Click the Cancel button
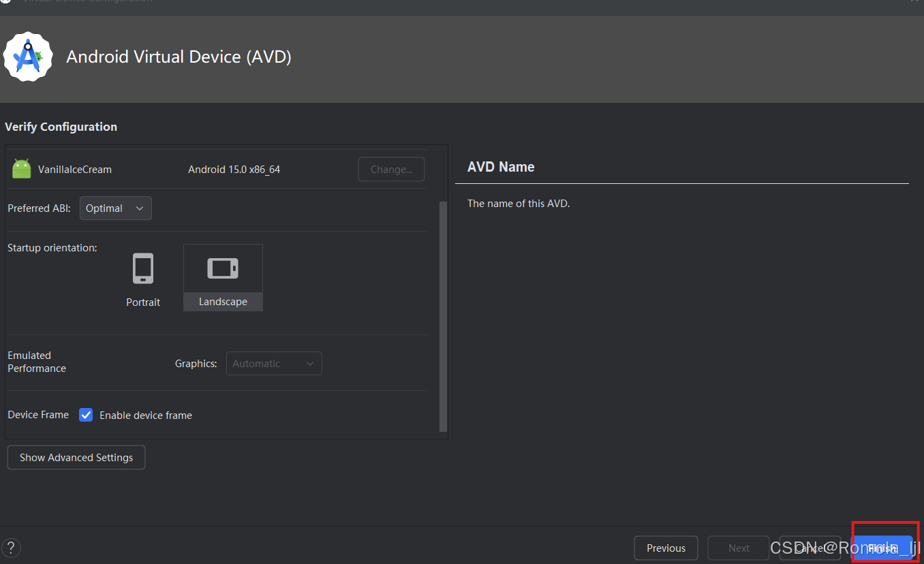The image size is (924, 564). click(810, 548)
